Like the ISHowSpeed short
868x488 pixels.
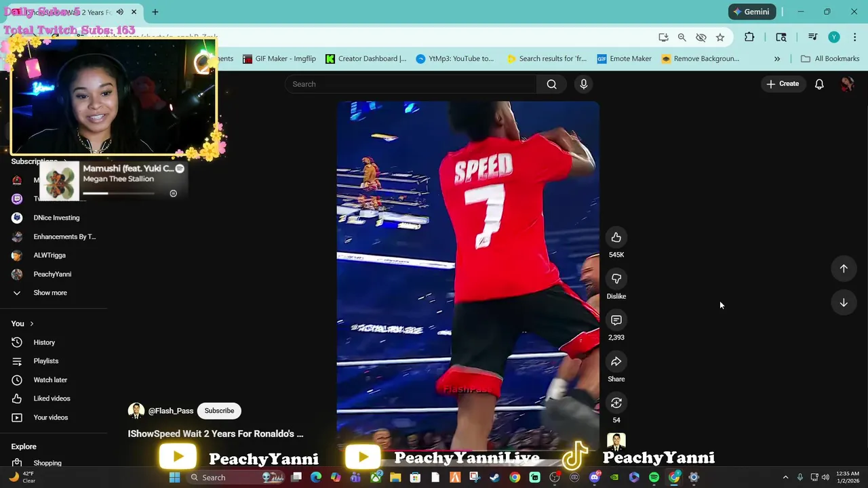(616, 237)
